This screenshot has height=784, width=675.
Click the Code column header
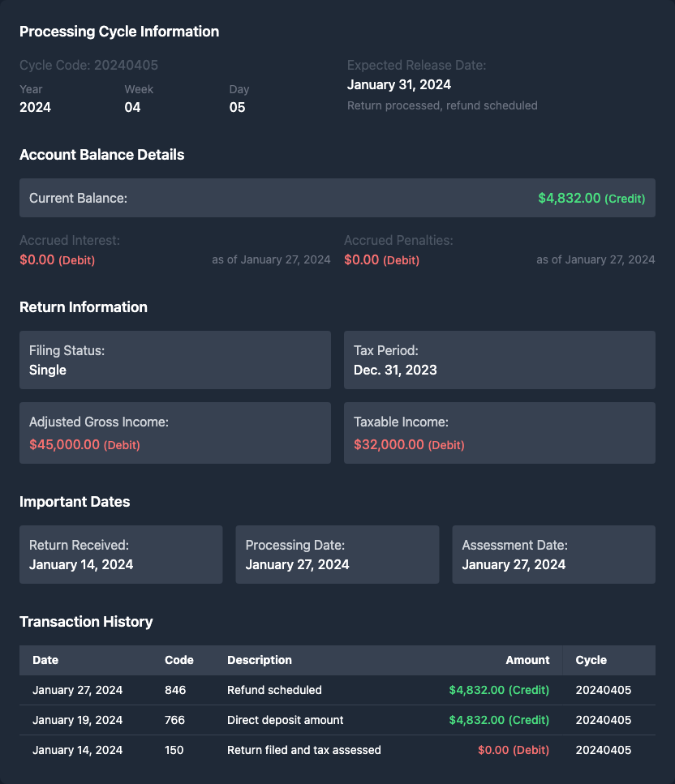click(x=179, y=660)
